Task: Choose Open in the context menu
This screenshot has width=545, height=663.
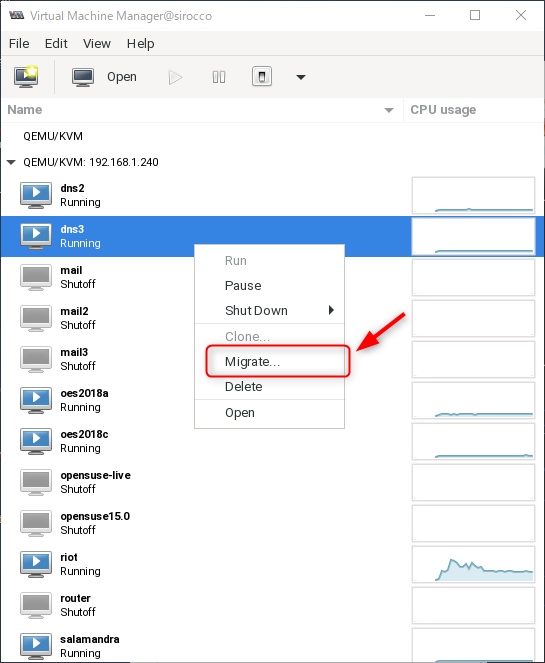Action: point(269,413)
